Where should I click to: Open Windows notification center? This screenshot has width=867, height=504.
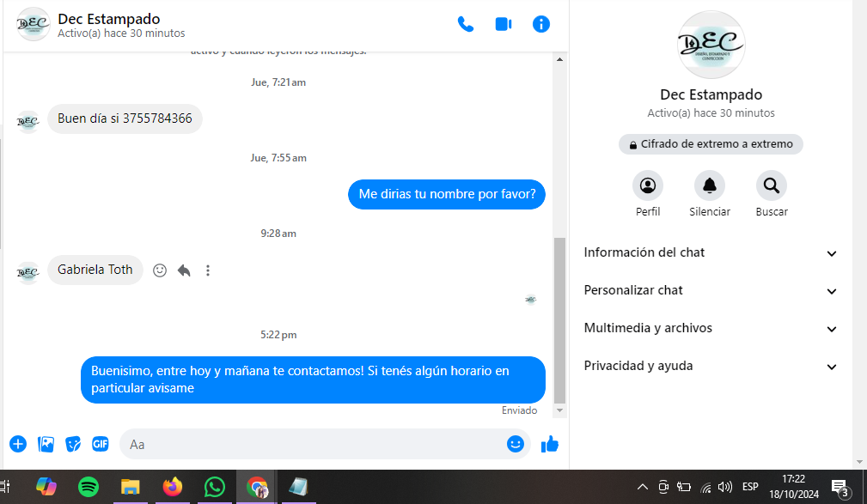click(x=840, y=488)
